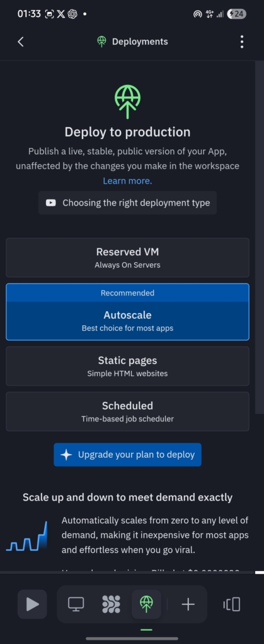Tap the ChatGPT notification icon in status bar
This screenshot has height=644, width=264.
tap(73, 14)
